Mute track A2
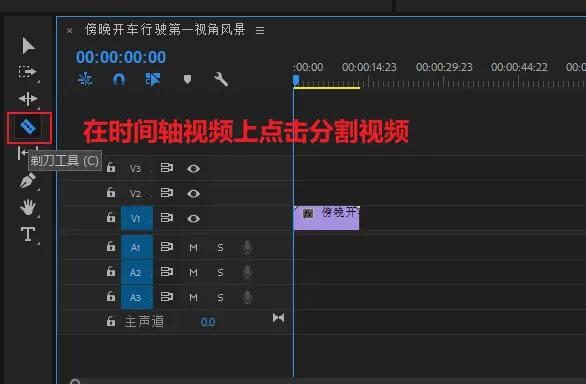 (193, 273)
